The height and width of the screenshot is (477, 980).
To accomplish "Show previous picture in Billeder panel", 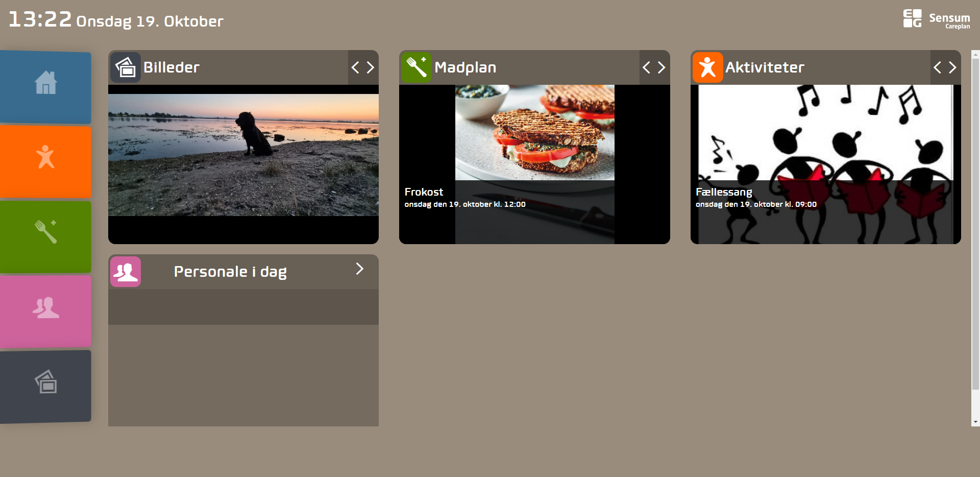I will [355, 67].
